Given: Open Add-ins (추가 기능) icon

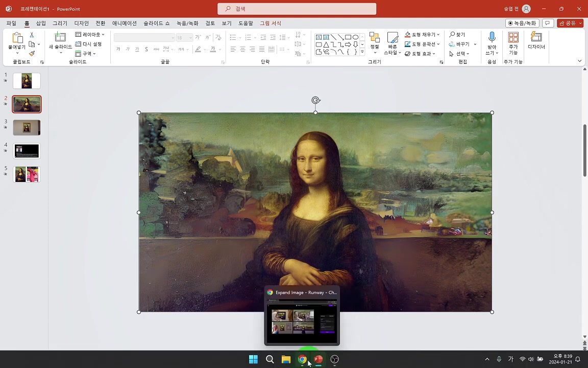Looking at the screenshot, I should coord(513,37).
